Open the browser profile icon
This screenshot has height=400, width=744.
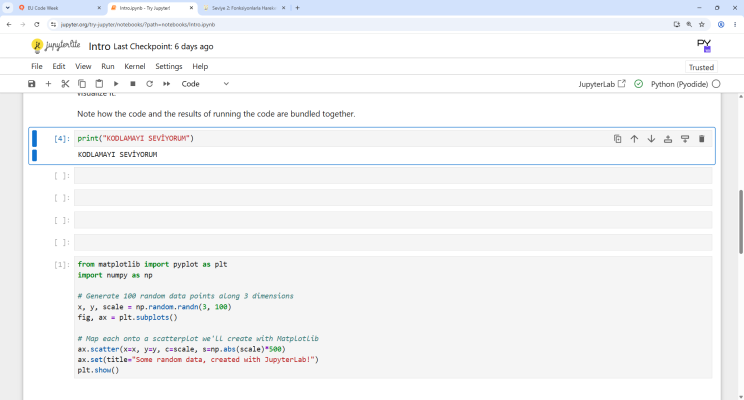pos(721,25)
